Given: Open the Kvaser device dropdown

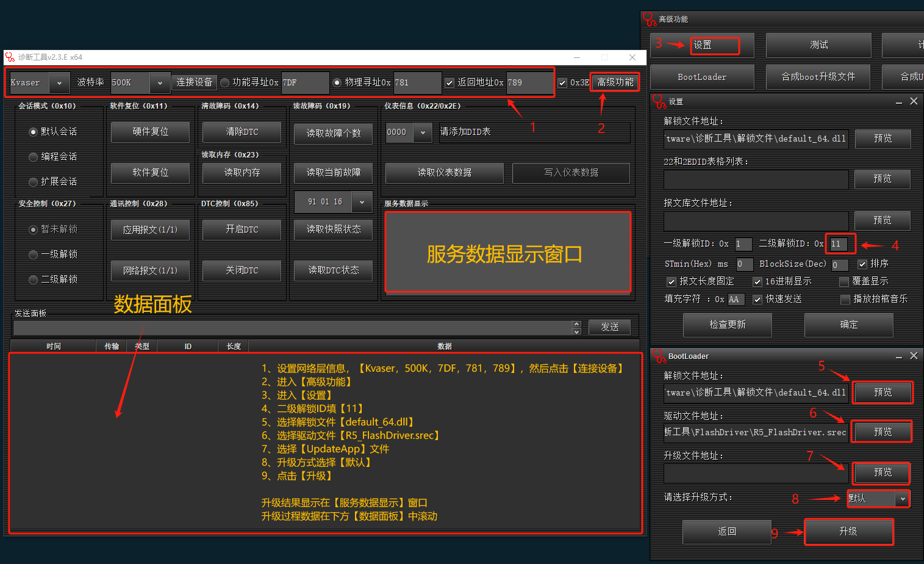Looking at the screenshot, I should (59, 82).
